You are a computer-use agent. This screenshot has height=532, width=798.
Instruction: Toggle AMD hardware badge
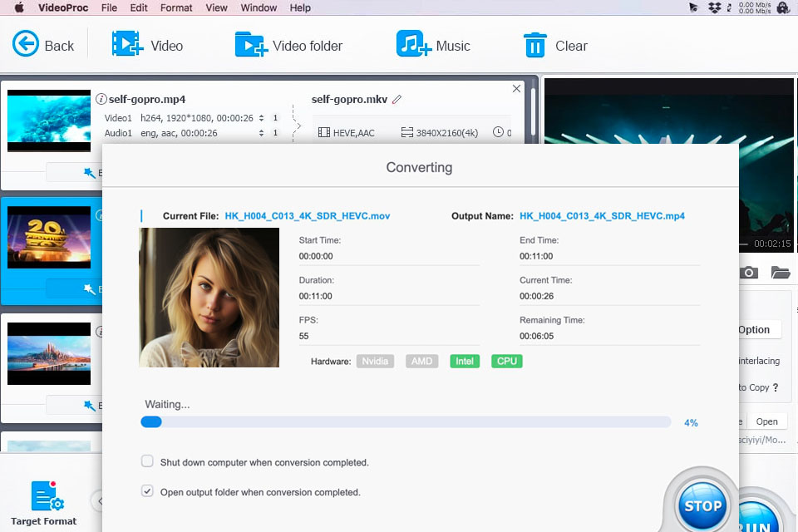click(x=422, y=362)
